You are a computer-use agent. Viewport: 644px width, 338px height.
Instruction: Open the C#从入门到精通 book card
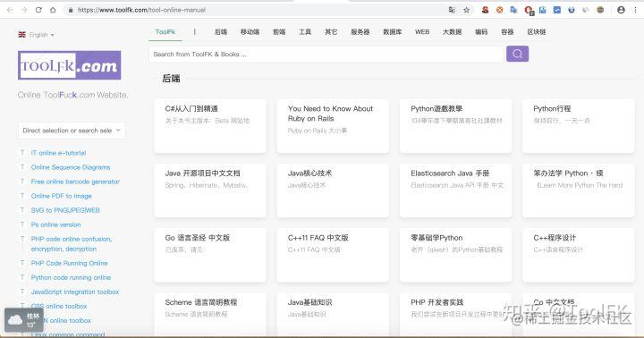[210, 126]
